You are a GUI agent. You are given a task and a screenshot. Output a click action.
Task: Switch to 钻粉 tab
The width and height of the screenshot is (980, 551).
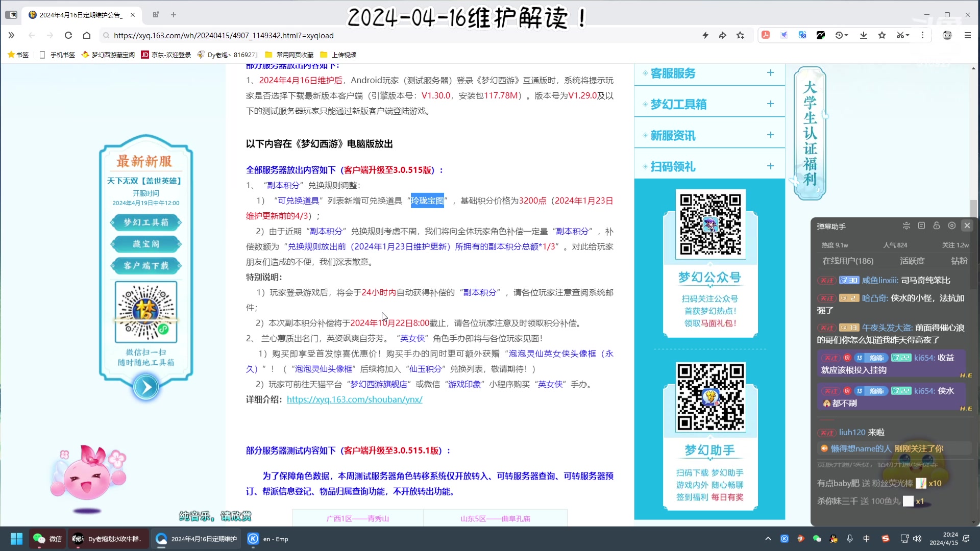tap(959, 261)
